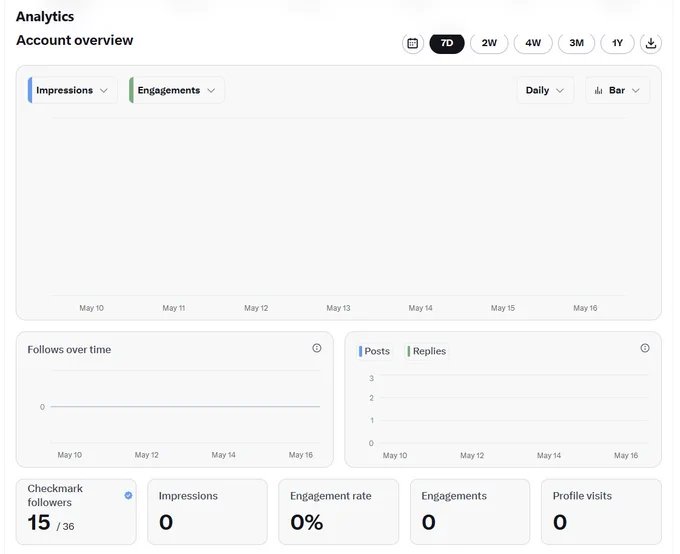Switch to the 1Y time range
This screenshot has height=554, width=680.
617,43
